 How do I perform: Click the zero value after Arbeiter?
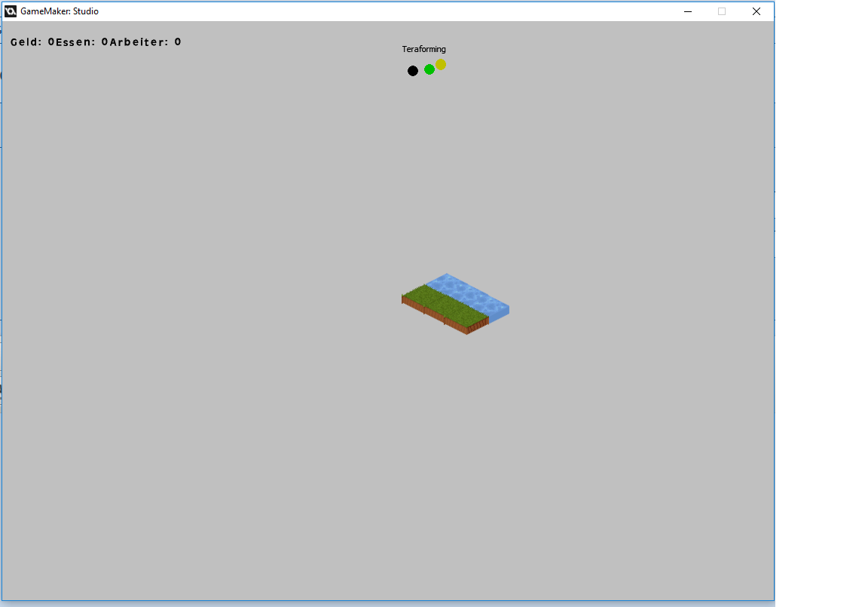pos(178,42)
